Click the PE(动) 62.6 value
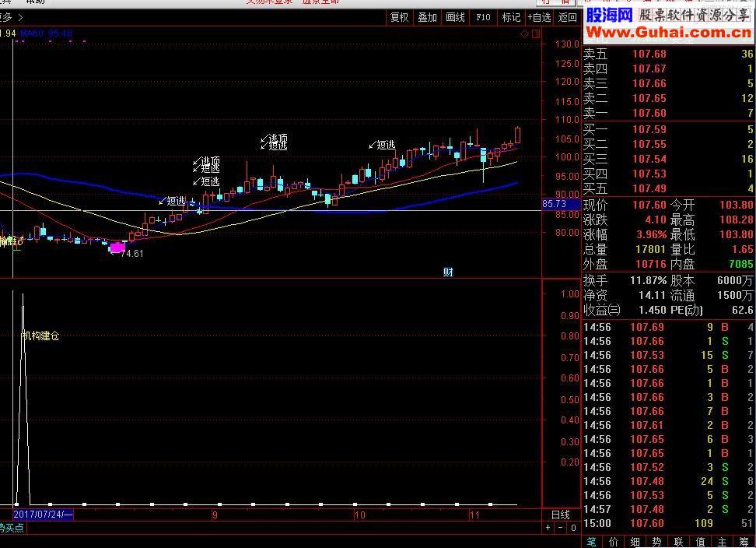The width and height of the screenshot is (756, 548). point(743,310)
